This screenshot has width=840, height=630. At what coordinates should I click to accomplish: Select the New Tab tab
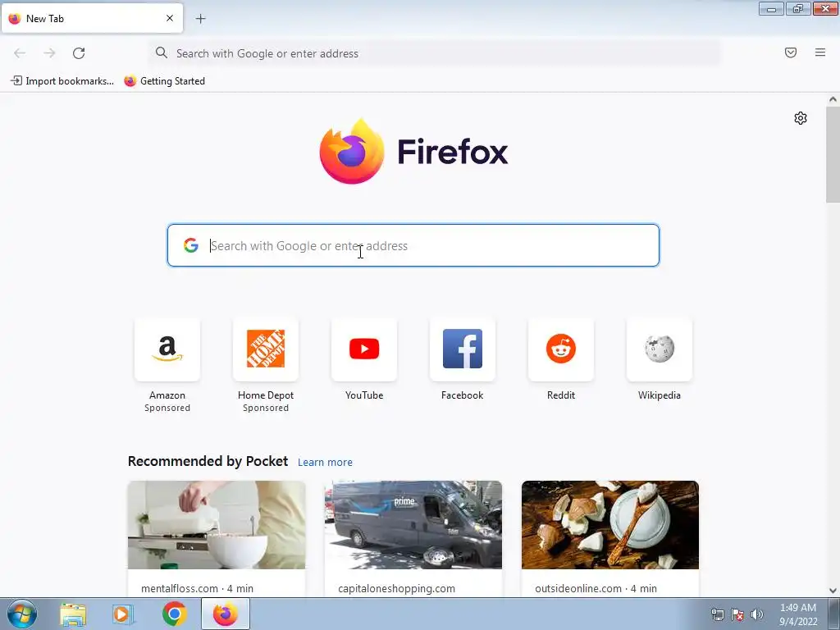92,18
